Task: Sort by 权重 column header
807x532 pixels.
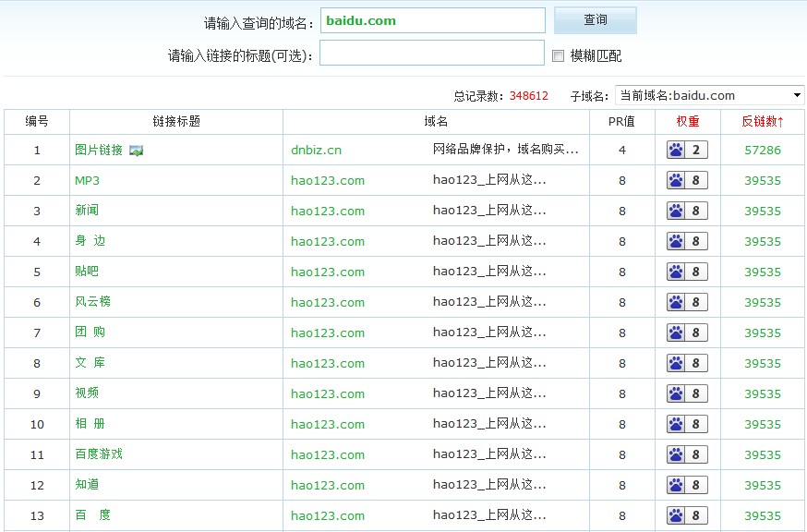Action: pyautogui.click(x=687, y=121)
